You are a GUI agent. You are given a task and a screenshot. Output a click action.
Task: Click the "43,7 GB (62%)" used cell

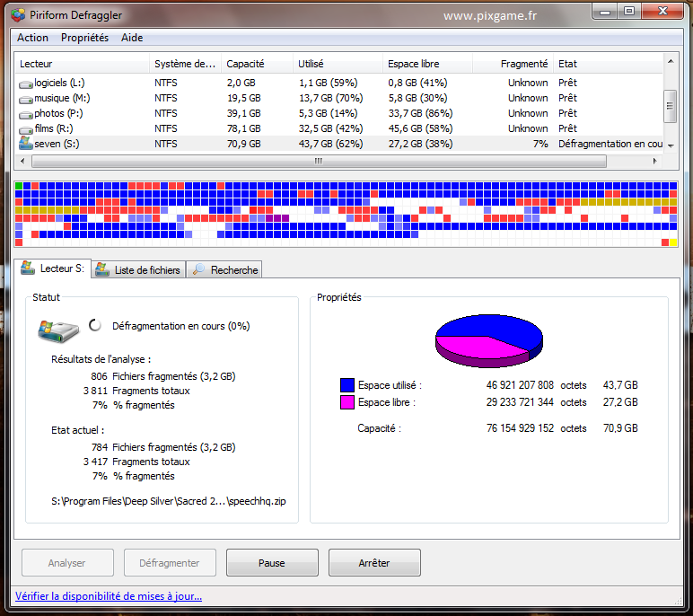click(x=330, y=145)
